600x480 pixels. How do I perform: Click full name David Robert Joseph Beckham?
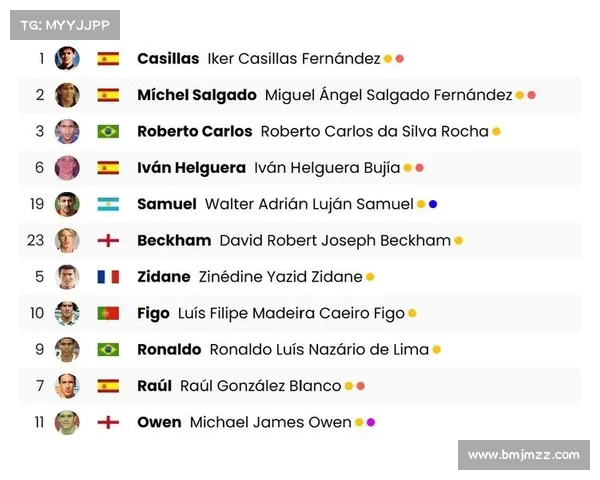335,241
